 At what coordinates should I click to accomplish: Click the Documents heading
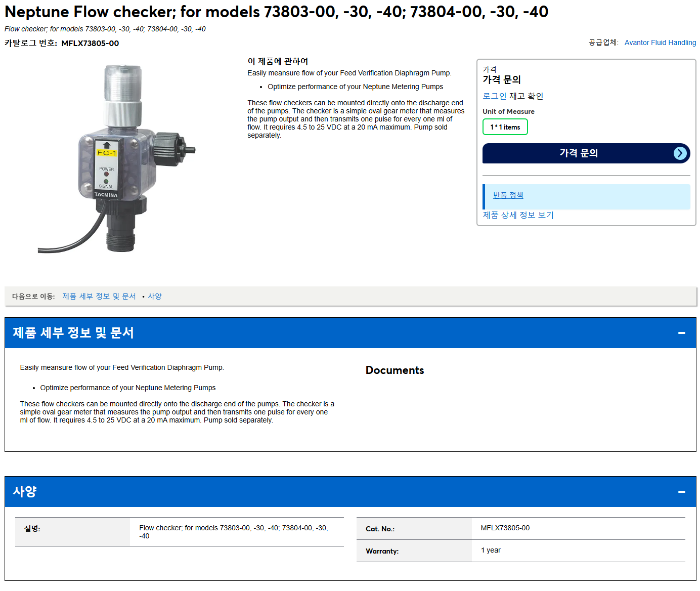(395, 370)
